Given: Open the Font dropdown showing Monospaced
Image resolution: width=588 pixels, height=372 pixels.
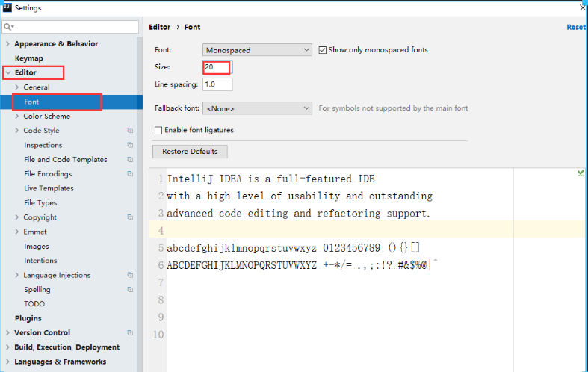Looking at the screenshot, I should [x=257, y=50].
